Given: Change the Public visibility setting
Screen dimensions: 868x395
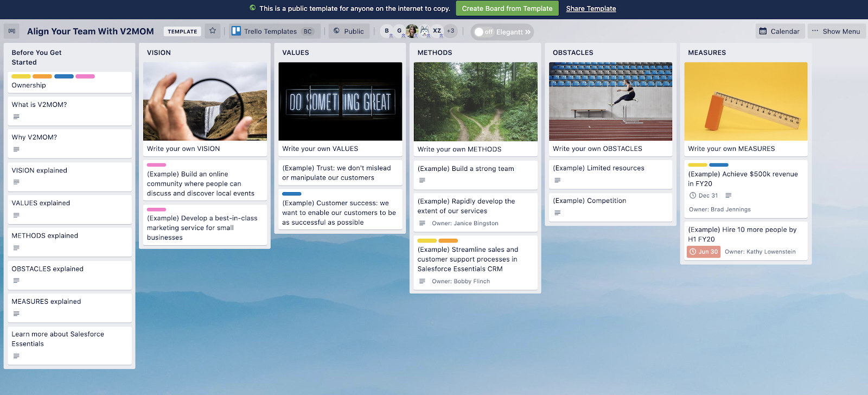Looking at the screenshot, I should [x=349, y=31].
